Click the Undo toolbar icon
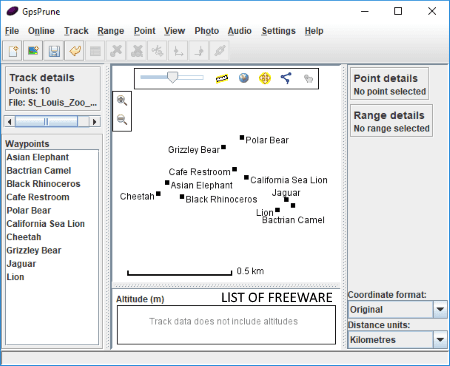The image size is (450, 366). click(x=75, y=51)
